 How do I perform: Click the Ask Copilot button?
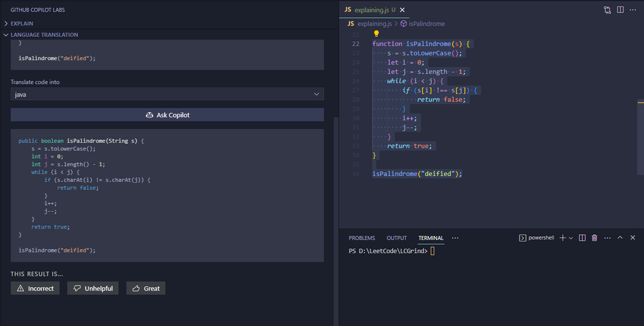pos(167,115)
